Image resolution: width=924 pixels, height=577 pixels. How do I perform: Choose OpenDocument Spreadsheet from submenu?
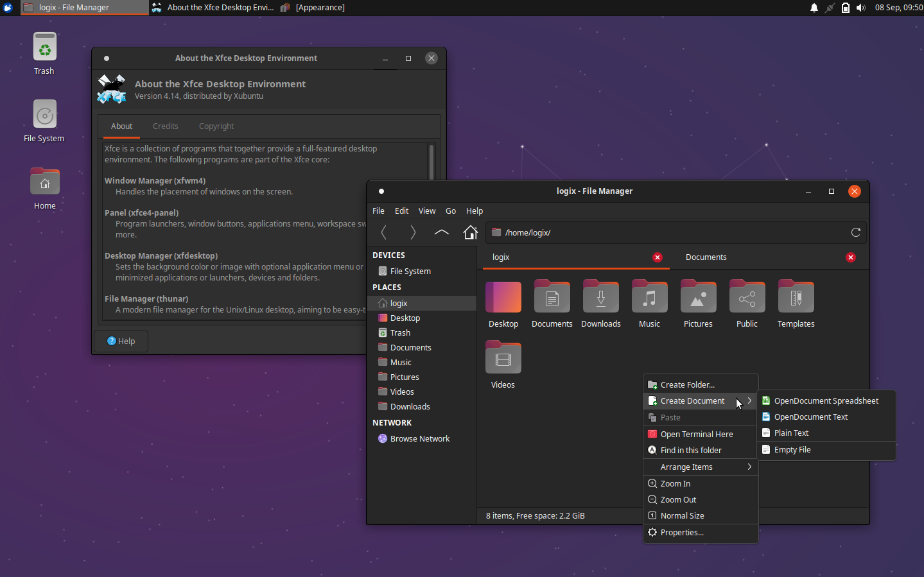pos(826,400)
